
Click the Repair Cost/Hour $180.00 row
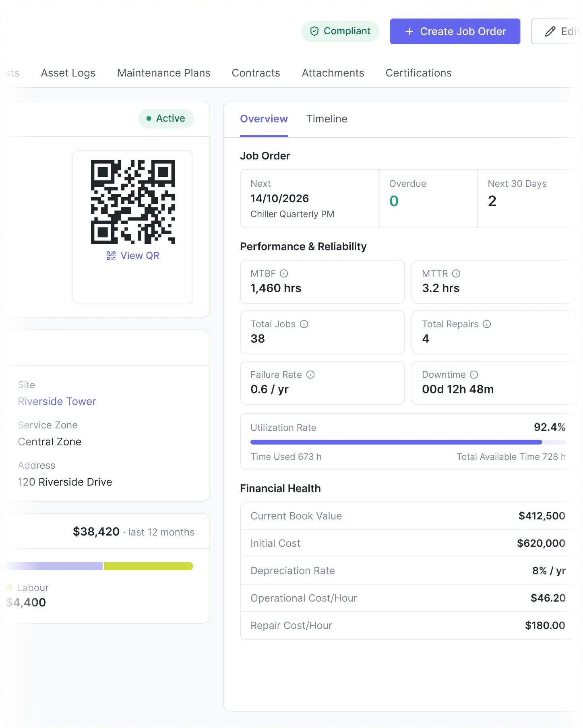click(x=407, y=625)
